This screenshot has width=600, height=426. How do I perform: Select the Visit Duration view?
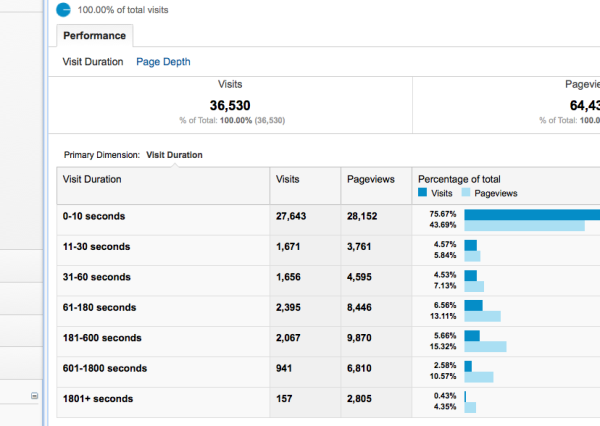(x=93, y=62)
